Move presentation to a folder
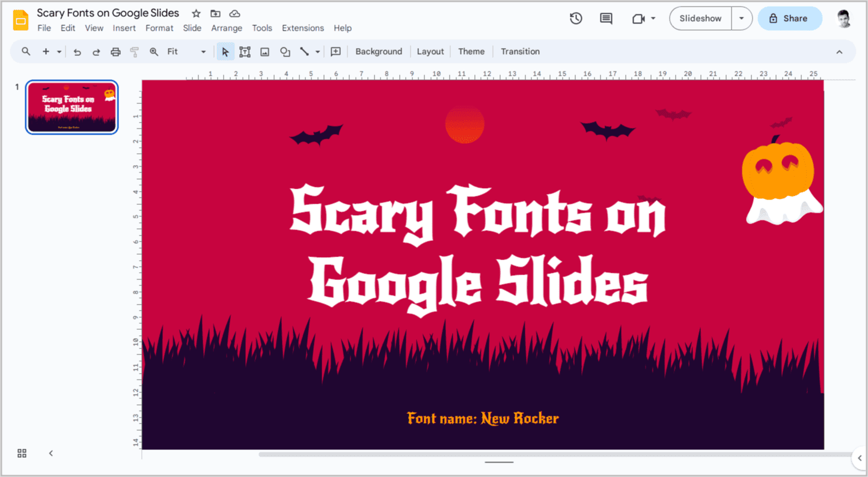The width and height of the screenshot is (868, 477). [215, 13]
